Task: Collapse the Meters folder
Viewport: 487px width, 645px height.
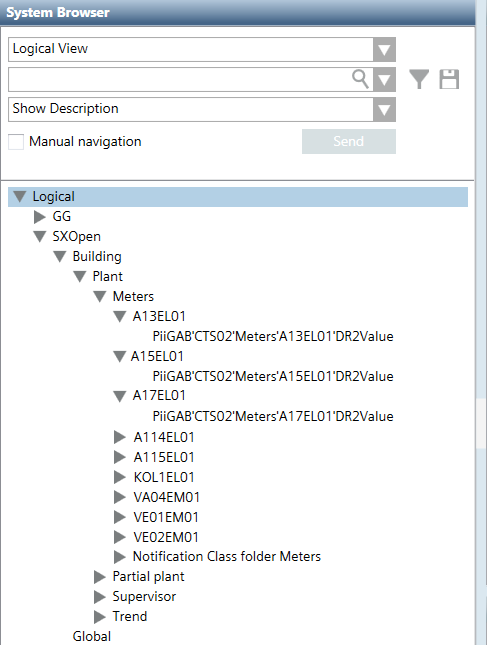Action: [x=100, y=297]
